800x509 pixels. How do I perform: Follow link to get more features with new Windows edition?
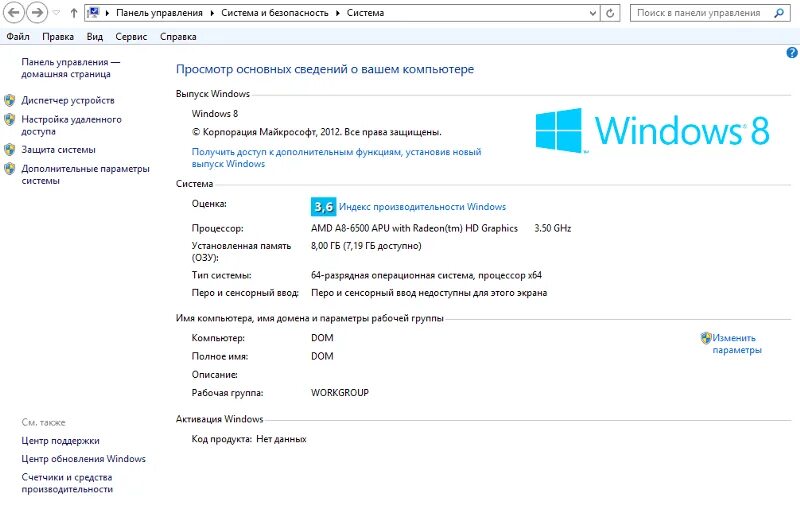336,158
